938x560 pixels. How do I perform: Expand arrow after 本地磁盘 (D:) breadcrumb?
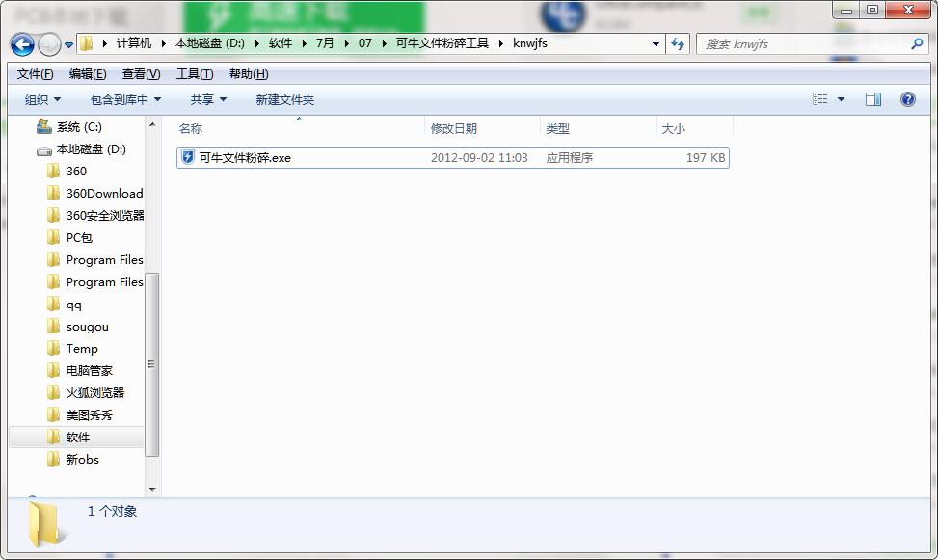257,43
